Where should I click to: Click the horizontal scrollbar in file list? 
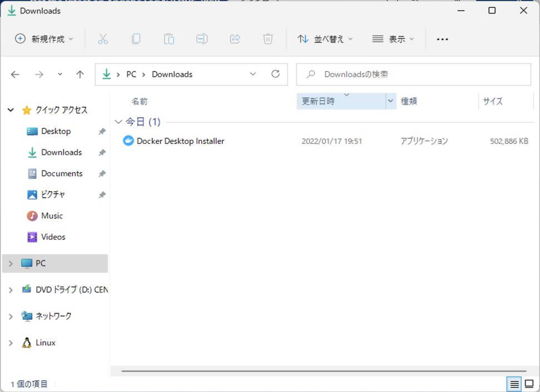324,371
